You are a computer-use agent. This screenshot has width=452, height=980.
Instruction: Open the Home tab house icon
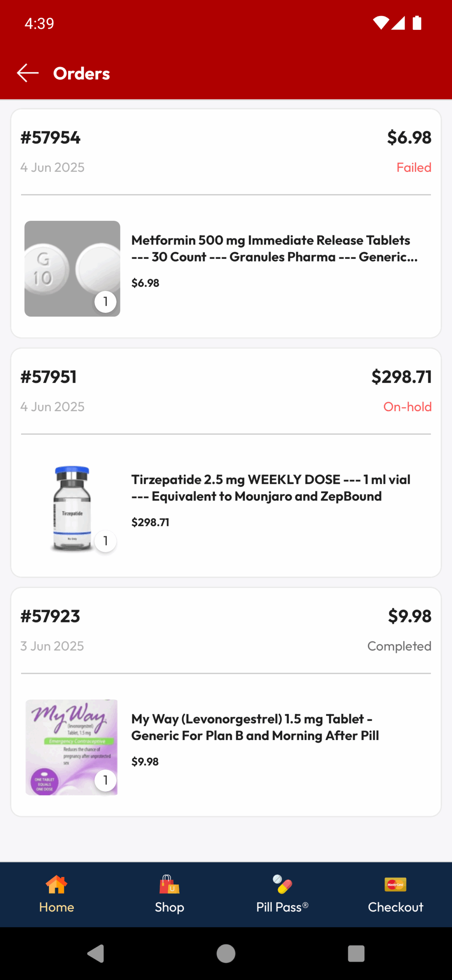pyautogui.click(x=57, y=884)
